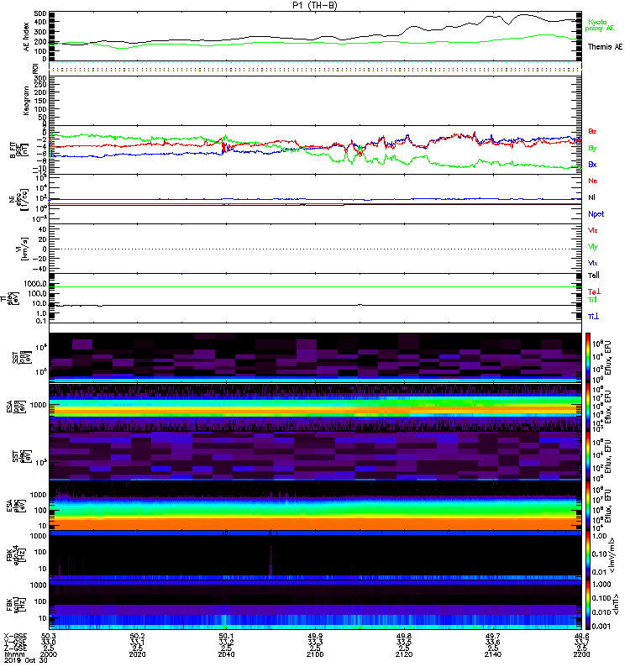Click the red "Ne" legend label
The width and height of the screenshot is (630, 672).
pos(593,181)
